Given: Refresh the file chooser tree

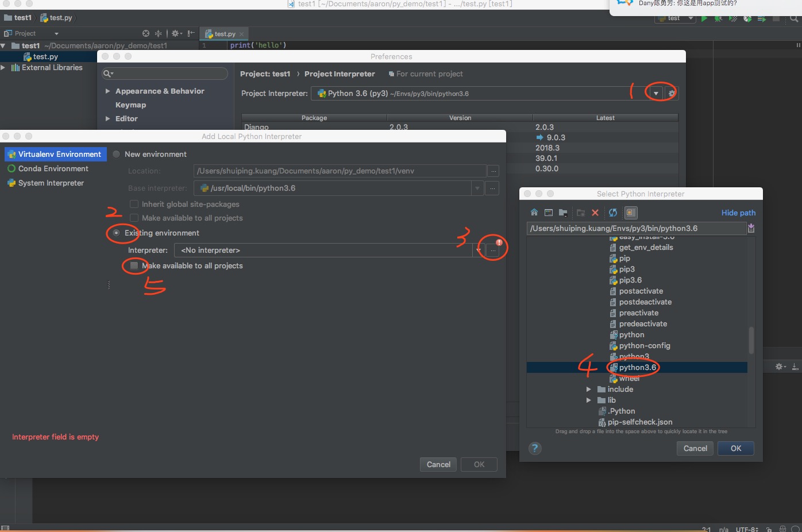Looking at the screenshot, I should (x=613, y=213).
